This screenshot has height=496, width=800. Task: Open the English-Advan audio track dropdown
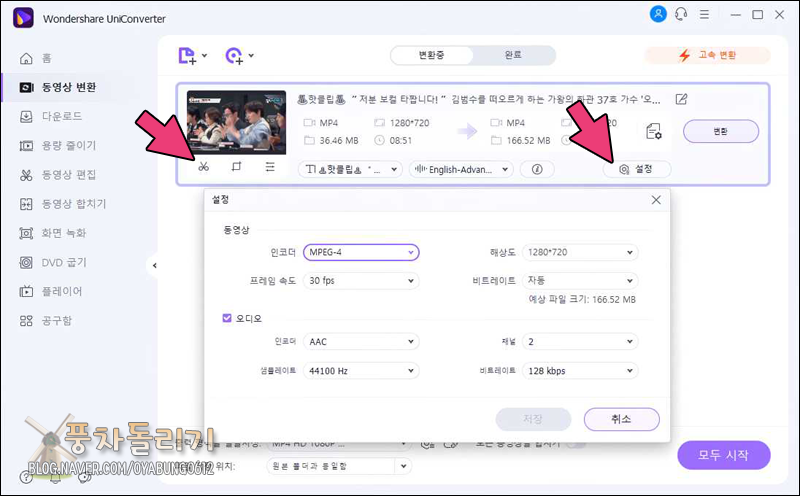461,169
